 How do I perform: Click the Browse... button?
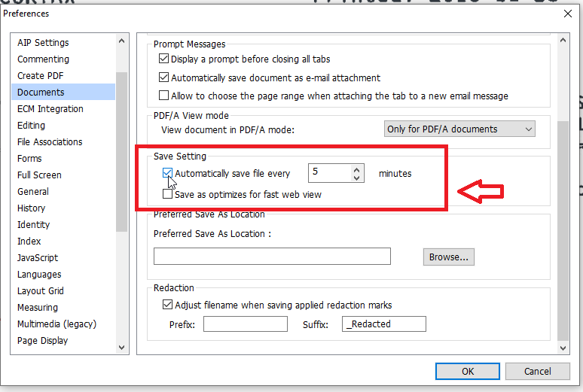[x=448, y=257]
